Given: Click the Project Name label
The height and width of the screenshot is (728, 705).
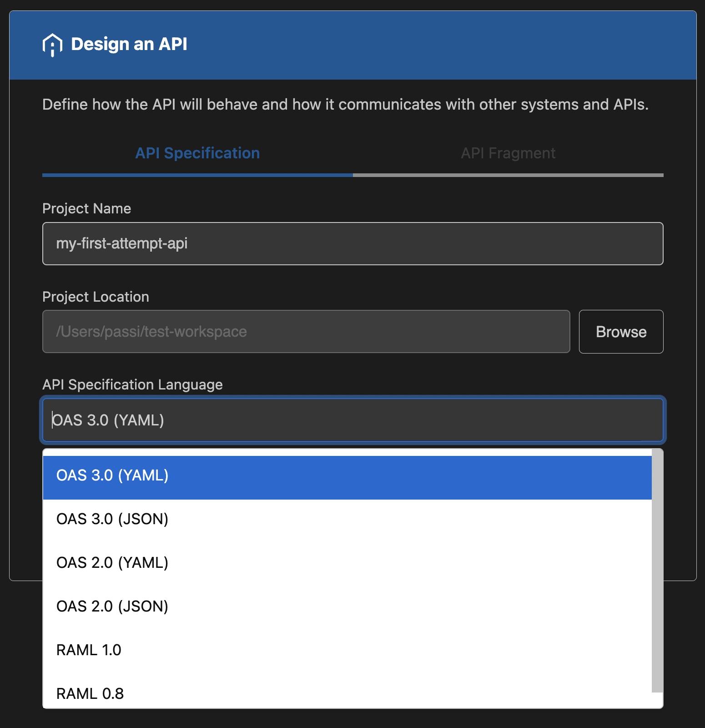Looking at the screenshot, I should (86, 208).
